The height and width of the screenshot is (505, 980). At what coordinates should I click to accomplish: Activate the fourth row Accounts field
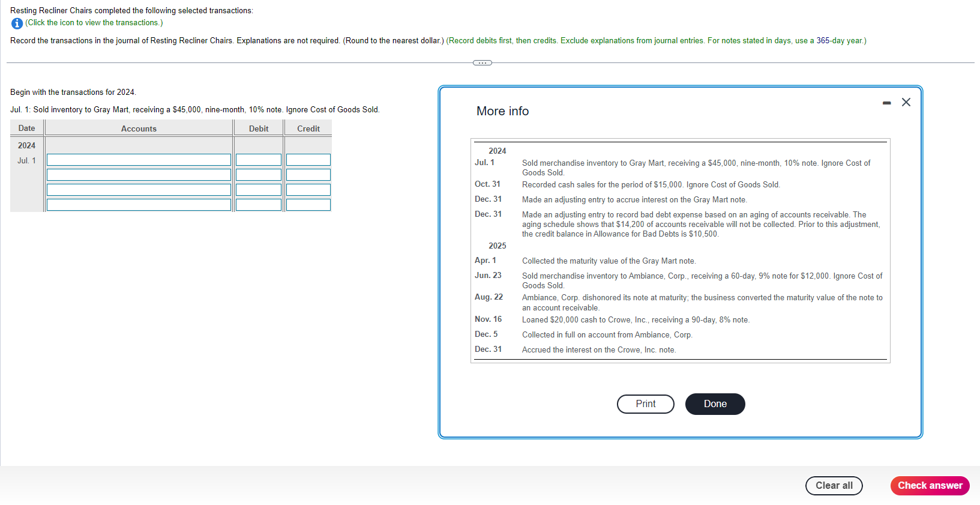(139, 205)
